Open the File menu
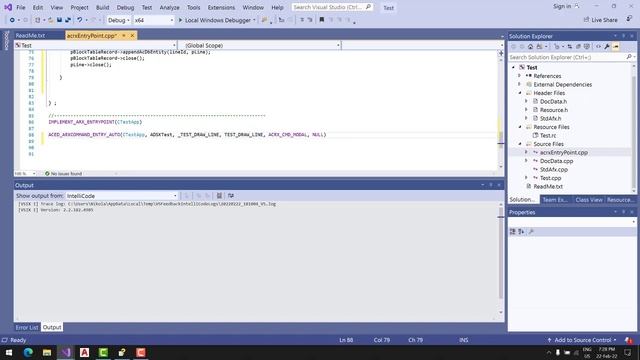This screenshot has width=640, height=360. [x=21, y=7]
